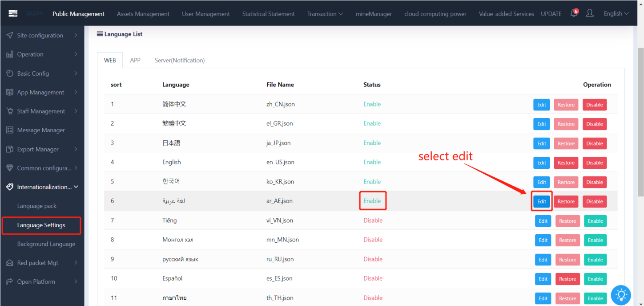The width and height of the screenshot is (644, 306).
Task: Open the notification bell icon
Action: click(x=574, y=14)
